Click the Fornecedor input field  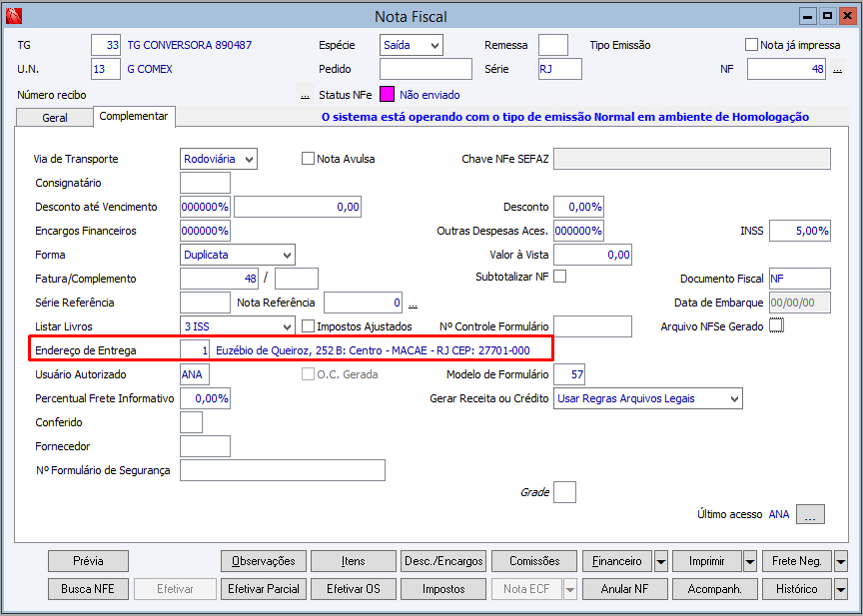click(205, 446)
